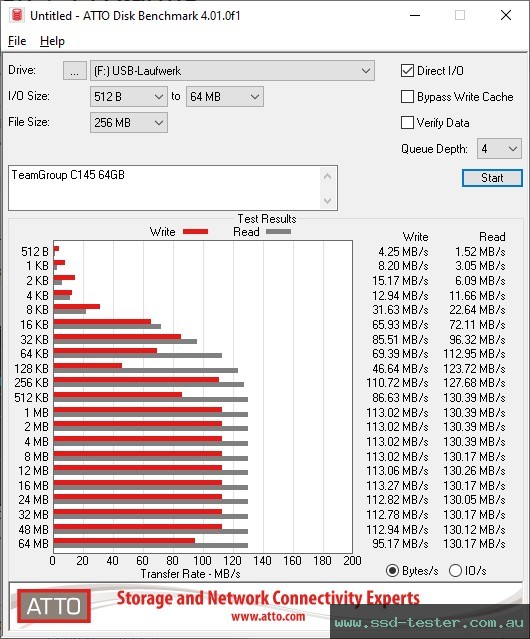Click the 512 B chart row label
The width and height of the screenshot is (530, 639).
(35, 252)
